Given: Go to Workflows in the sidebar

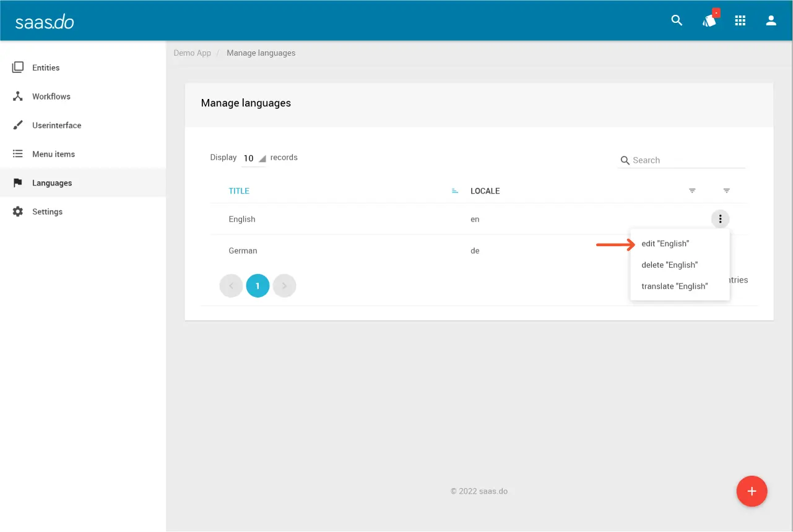Looking at the screenshot, I should coord(51,97).
